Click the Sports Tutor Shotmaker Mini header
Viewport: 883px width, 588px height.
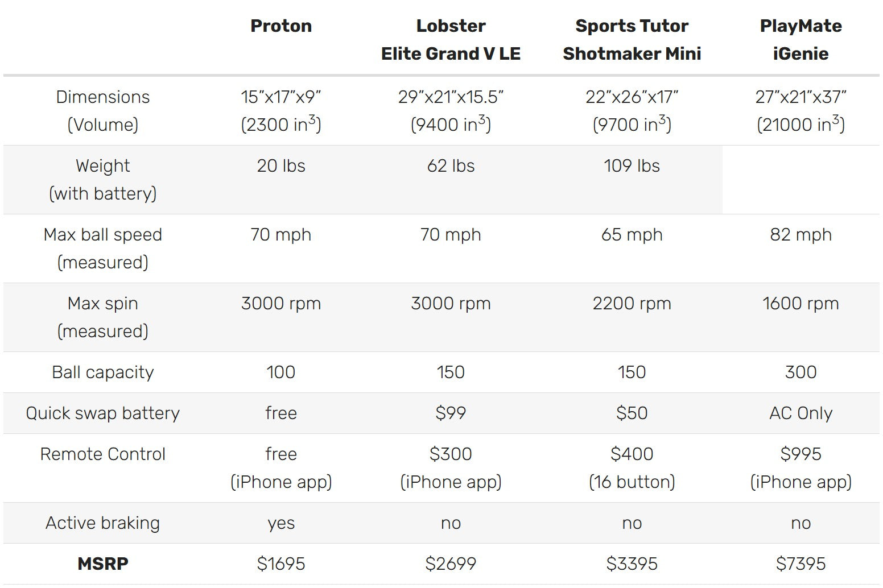[x=632, y=40]
